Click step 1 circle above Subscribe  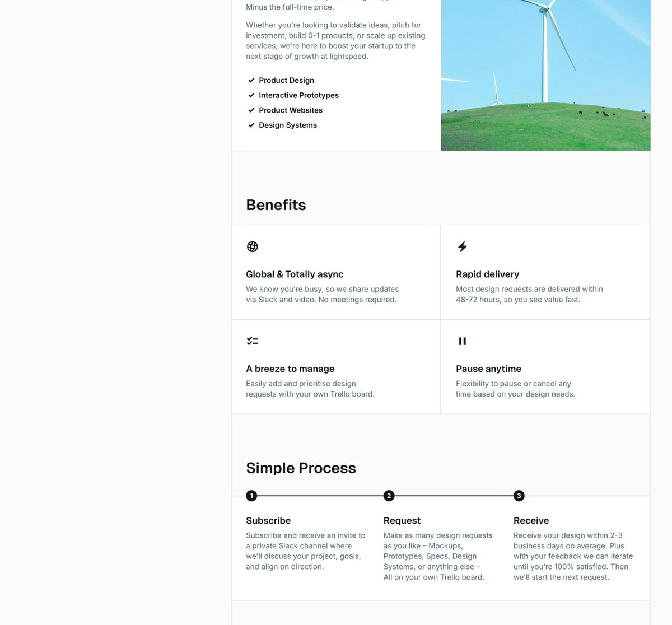point(251,496)
